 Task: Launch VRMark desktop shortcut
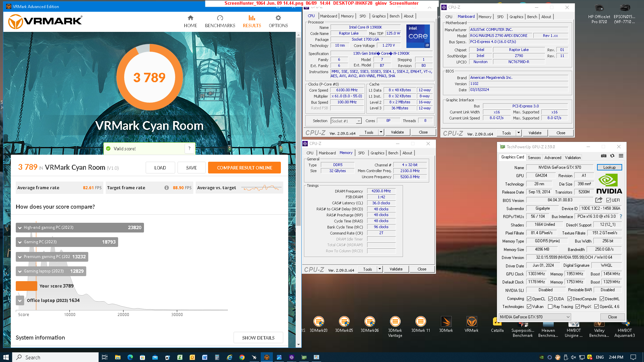coord(472,324)
